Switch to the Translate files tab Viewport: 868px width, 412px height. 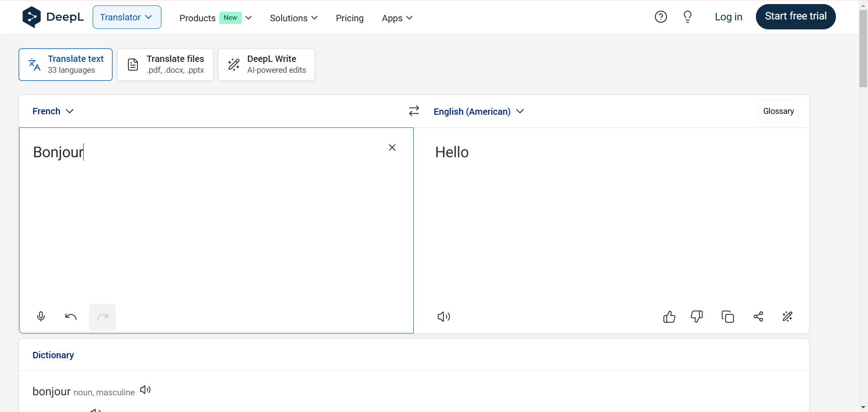[165, 65]
